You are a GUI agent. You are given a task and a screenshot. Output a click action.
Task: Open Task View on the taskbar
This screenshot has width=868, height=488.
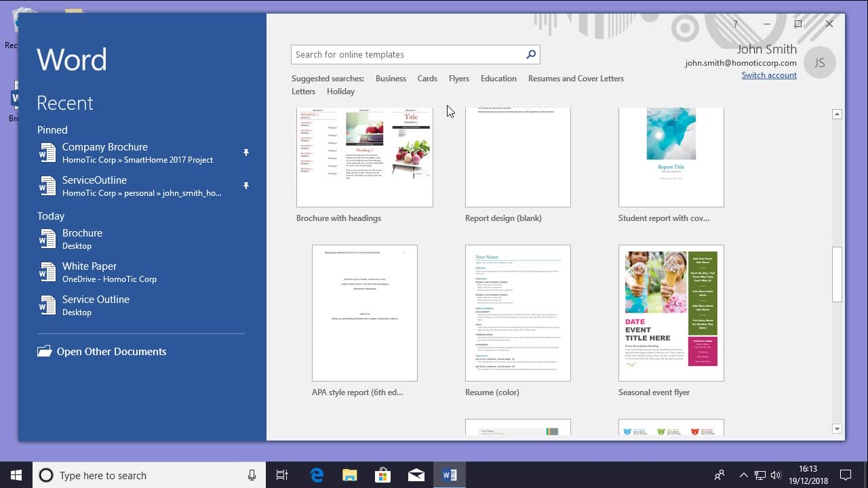point(282,475)
